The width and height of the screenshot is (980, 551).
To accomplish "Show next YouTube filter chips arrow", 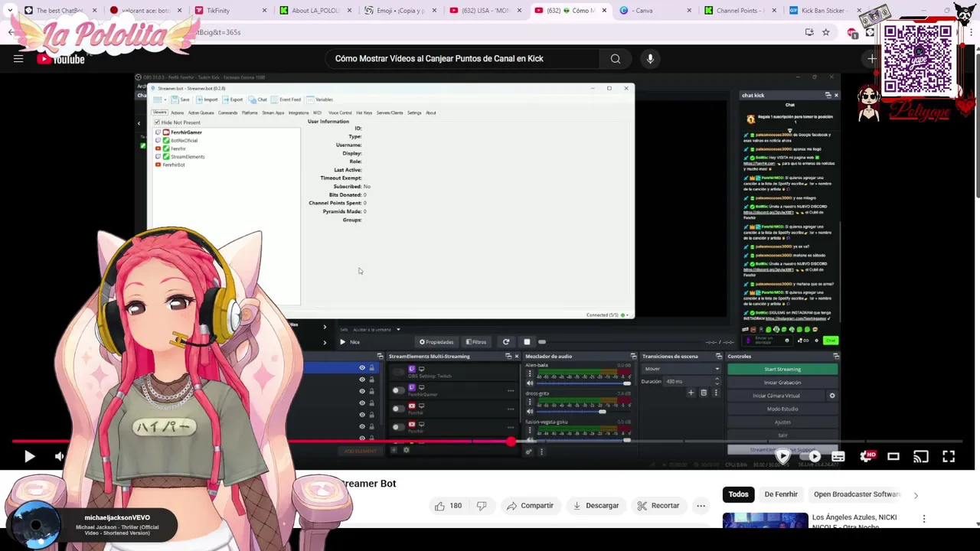I will [x=916, y=495].
